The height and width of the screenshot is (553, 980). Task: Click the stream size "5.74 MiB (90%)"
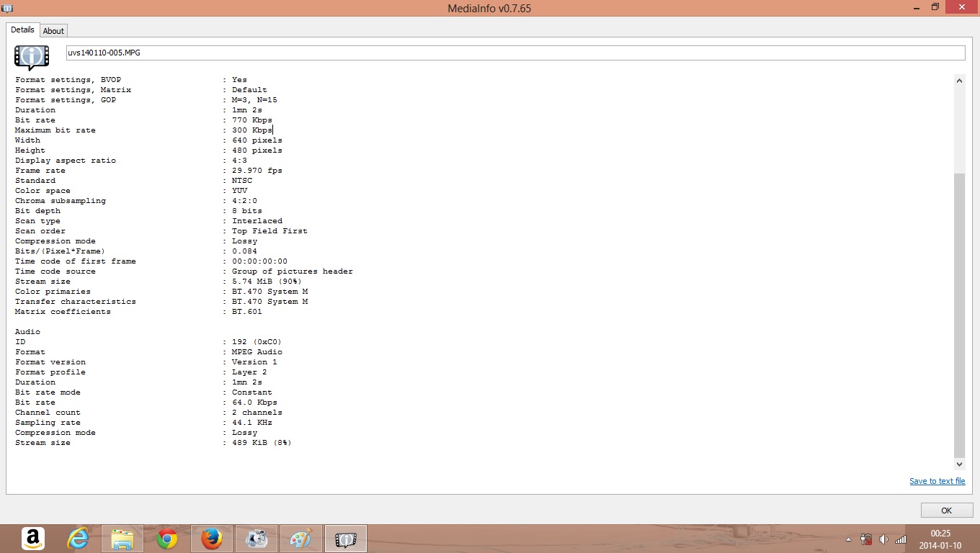[x=267, y=282]
